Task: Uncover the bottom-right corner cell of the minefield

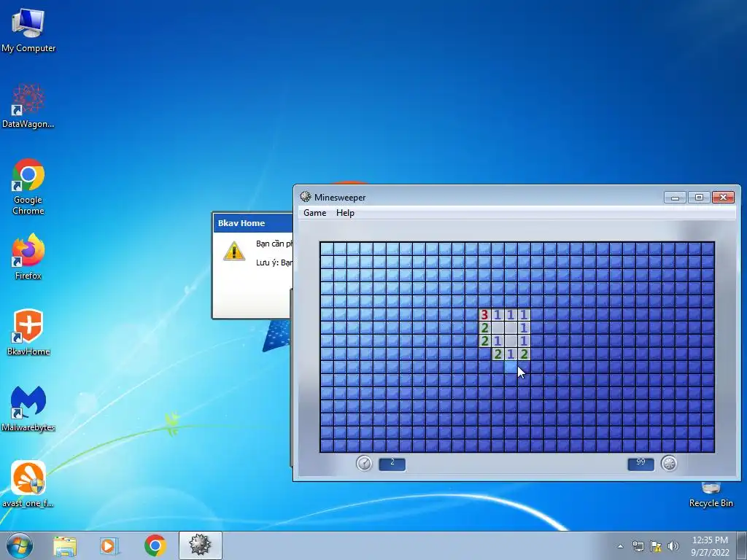Action: click(708, 446)
